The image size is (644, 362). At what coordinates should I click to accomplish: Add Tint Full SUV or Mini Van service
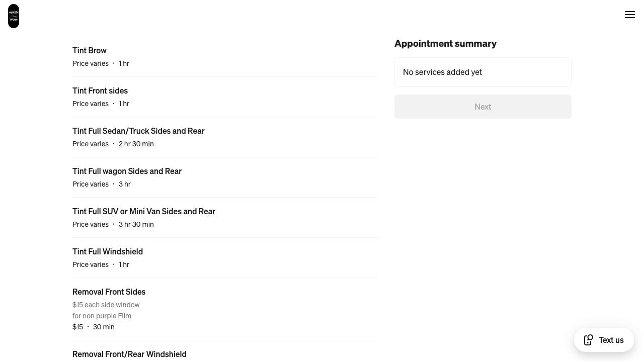click(x=144, y=211)
